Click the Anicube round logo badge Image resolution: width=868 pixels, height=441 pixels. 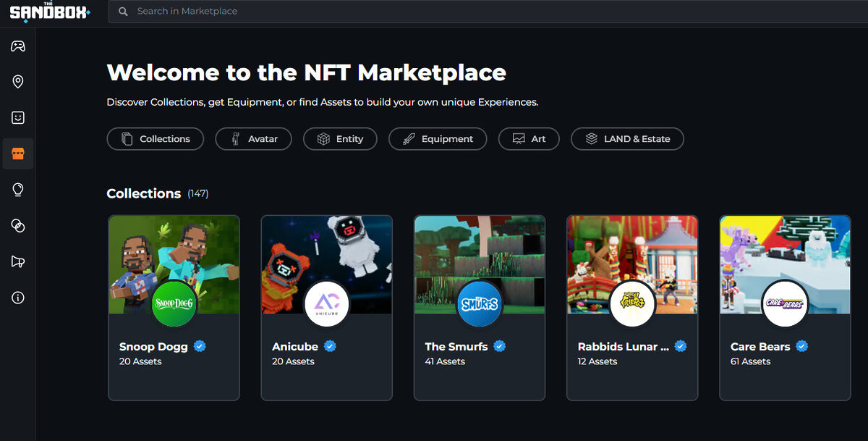[326, 304]
